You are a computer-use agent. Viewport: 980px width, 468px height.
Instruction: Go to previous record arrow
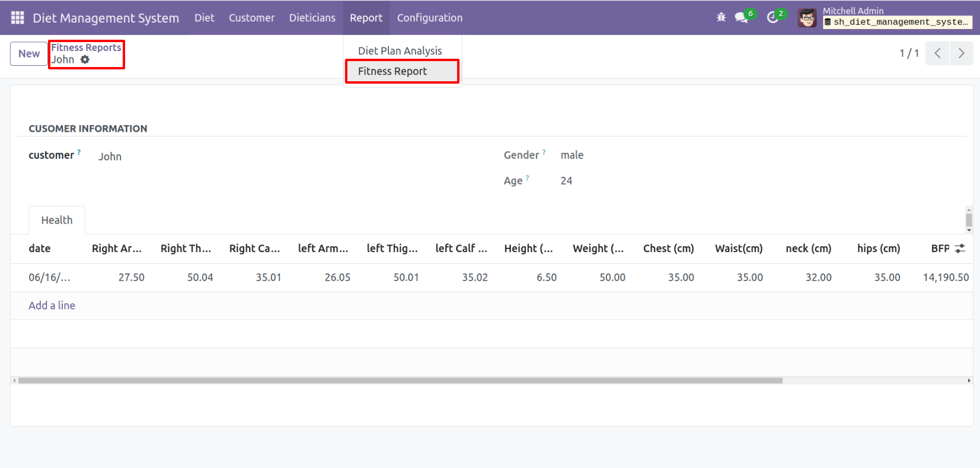point(937,53)
